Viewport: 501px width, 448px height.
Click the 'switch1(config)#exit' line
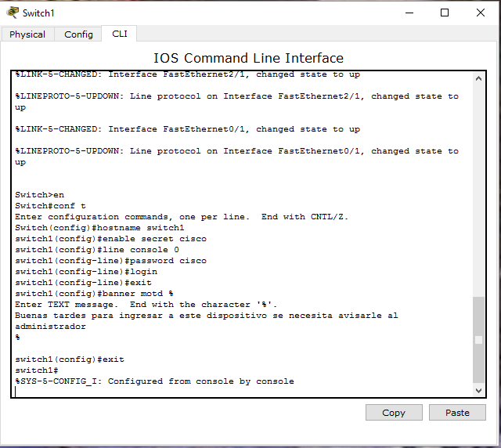click(x=70, y=359)
